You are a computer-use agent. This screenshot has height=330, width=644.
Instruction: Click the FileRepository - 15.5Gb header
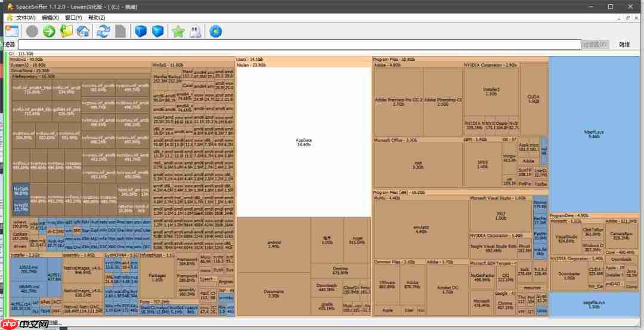pyautogui.click(x=33, y=76)
